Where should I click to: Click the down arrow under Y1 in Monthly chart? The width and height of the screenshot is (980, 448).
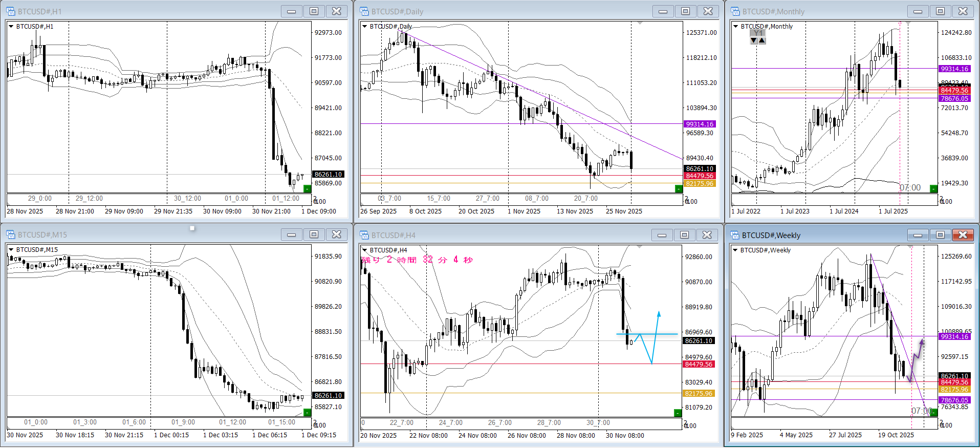pos(754,40)
